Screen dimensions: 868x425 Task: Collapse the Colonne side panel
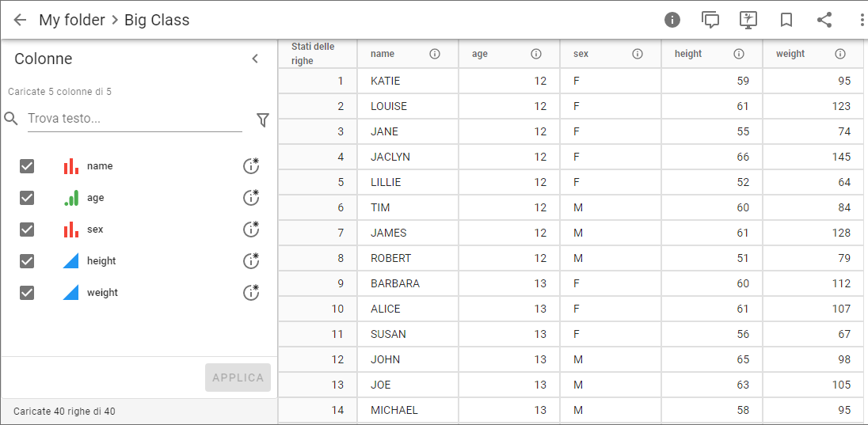pos(255,59)
